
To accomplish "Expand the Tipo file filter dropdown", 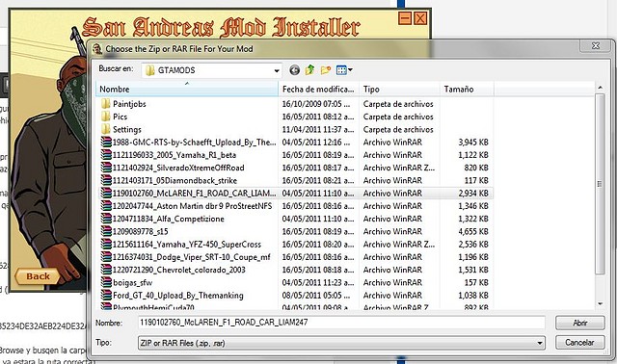I will pos(540,343).
